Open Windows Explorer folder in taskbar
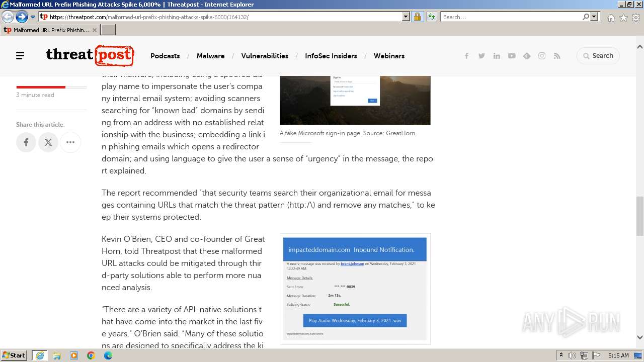 [x=57, y=355]
